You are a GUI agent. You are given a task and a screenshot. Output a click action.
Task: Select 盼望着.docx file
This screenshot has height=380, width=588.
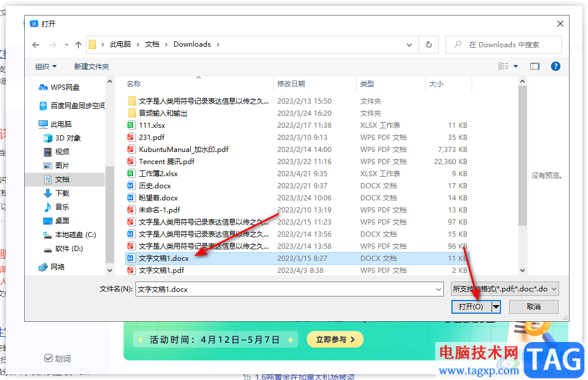click(159, 197)
